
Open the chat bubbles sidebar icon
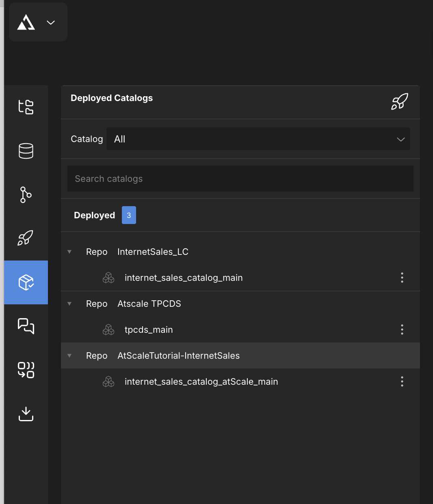[26, 326]
